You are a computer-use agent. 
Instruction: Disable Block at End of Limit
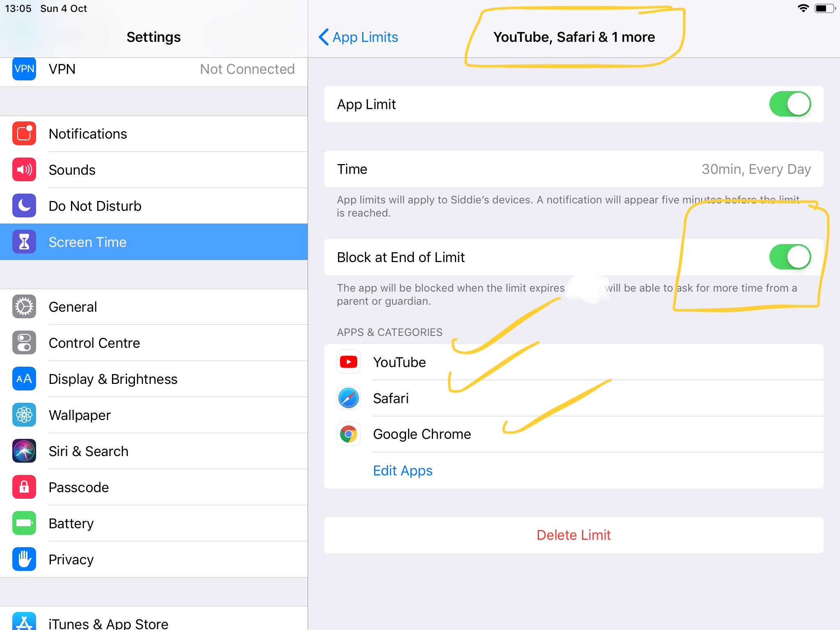point(790,257)
